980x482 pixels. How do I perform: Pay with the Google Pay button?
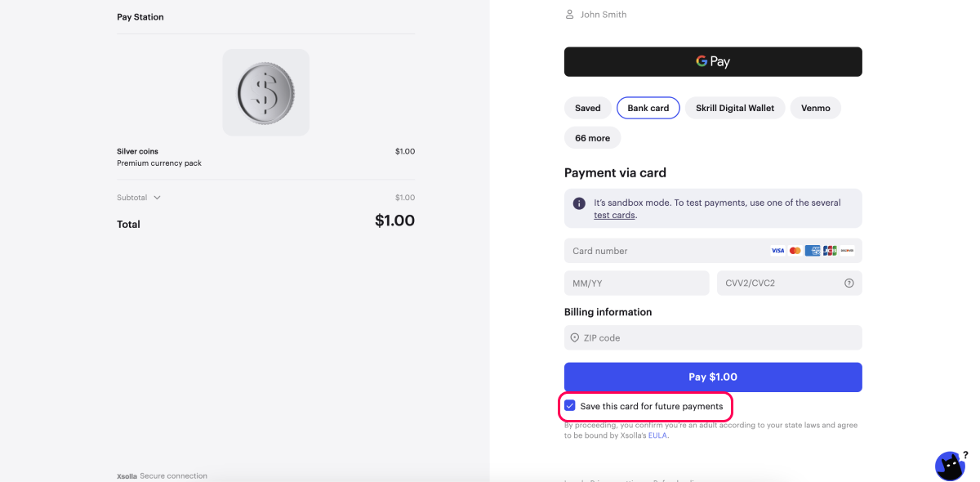tap(712, 62)
